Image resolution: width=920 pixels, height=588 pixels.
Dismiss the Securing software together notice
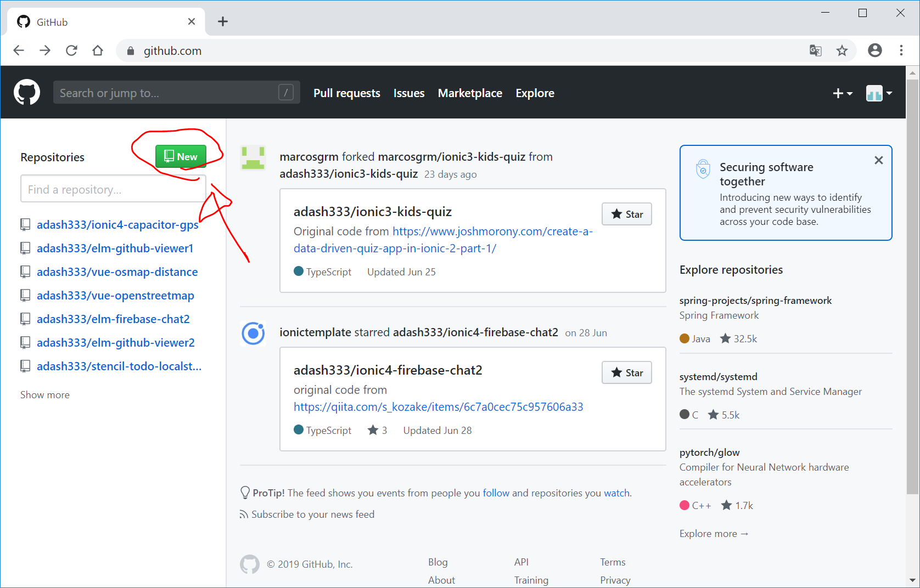click(878, 160)
